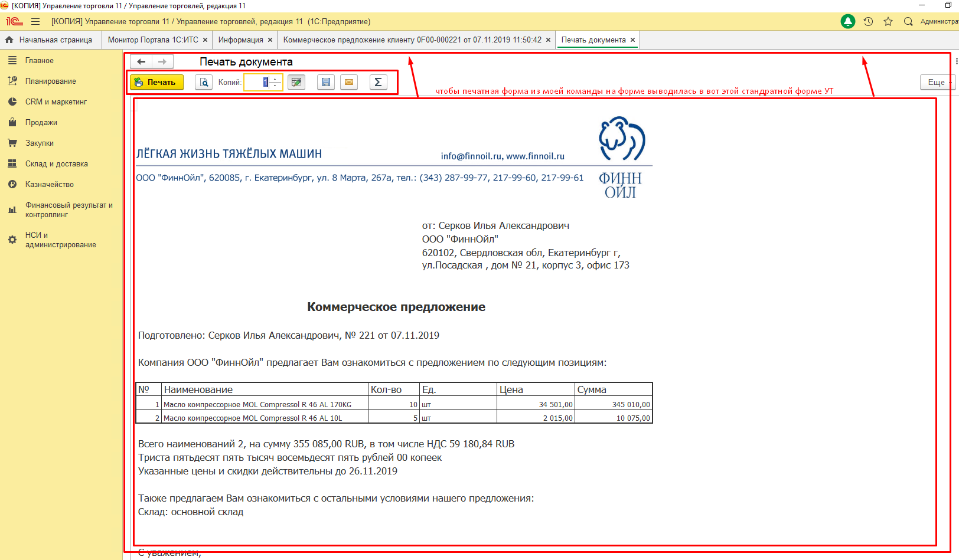Open favorites star icon
The height and width of the screenshot is (560, 959).
pos(888,22)
